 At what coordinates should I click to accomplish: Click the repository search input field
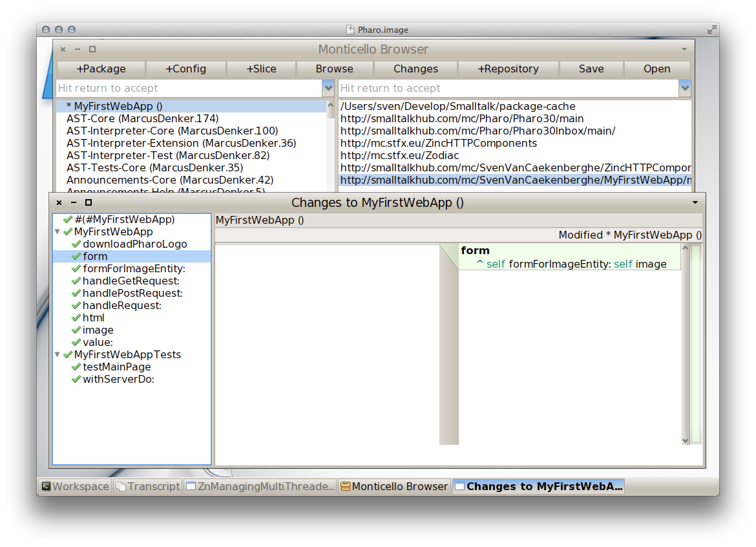tap(509, 89)
